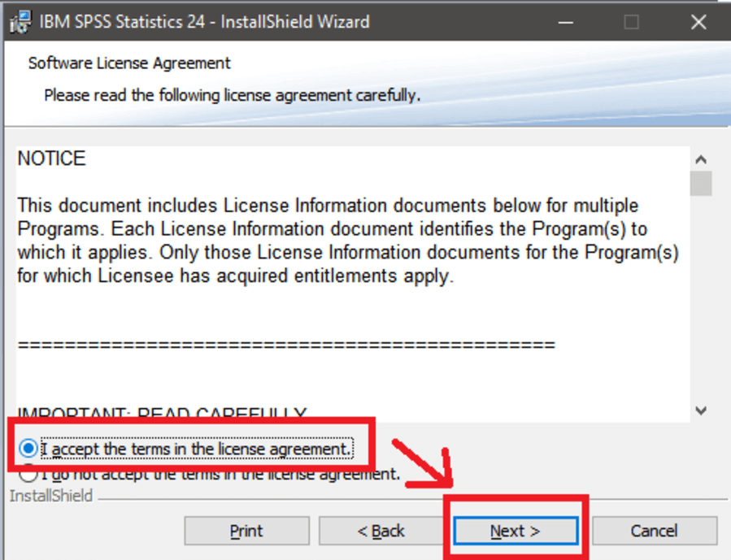The height and width of the screenshot is (560, 731).
Task: Close the InstallShield Wizard window
Action: tap(698, 22)
